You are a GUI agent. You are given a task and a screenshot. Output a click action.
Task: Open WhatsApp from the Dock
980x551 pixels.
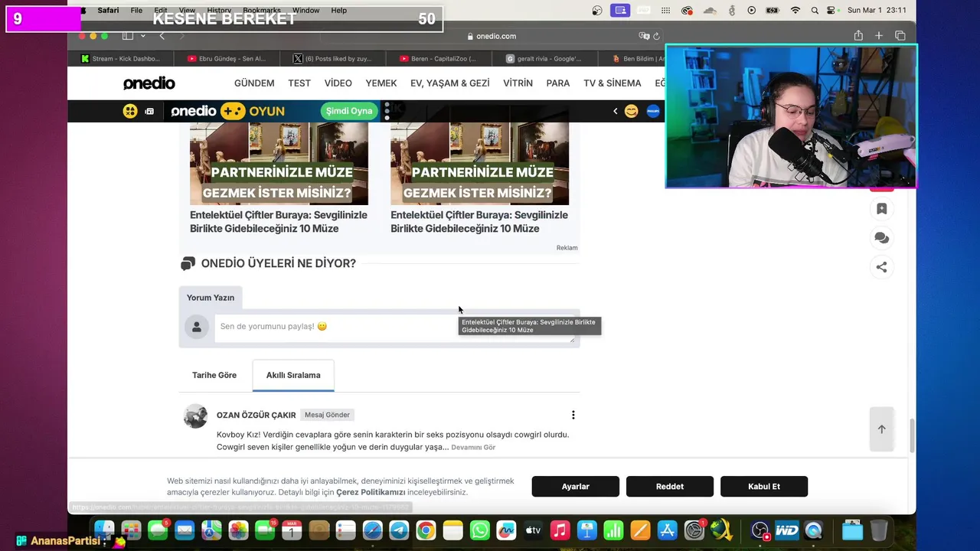click(x=479, y=530)
